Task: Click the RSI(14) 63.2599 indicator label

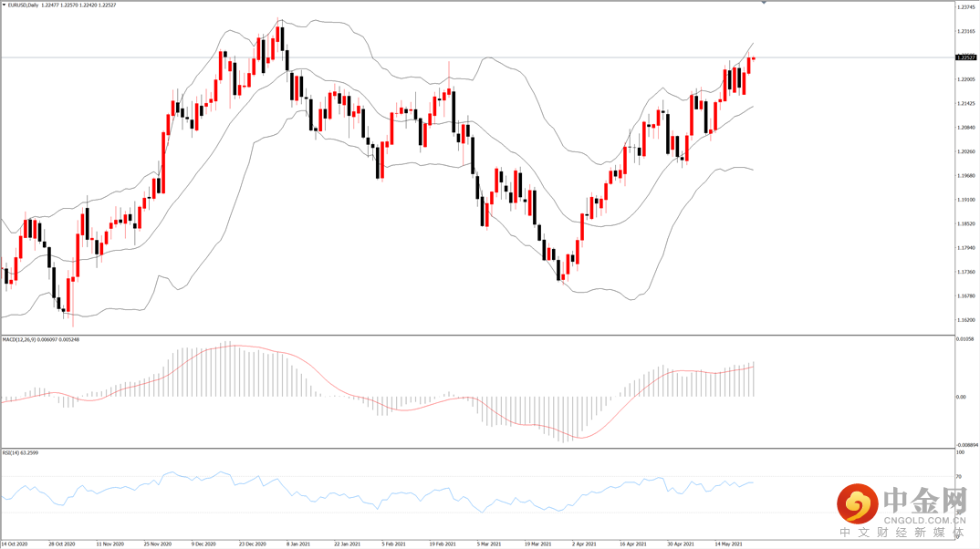Action: [x=21, y=453]
